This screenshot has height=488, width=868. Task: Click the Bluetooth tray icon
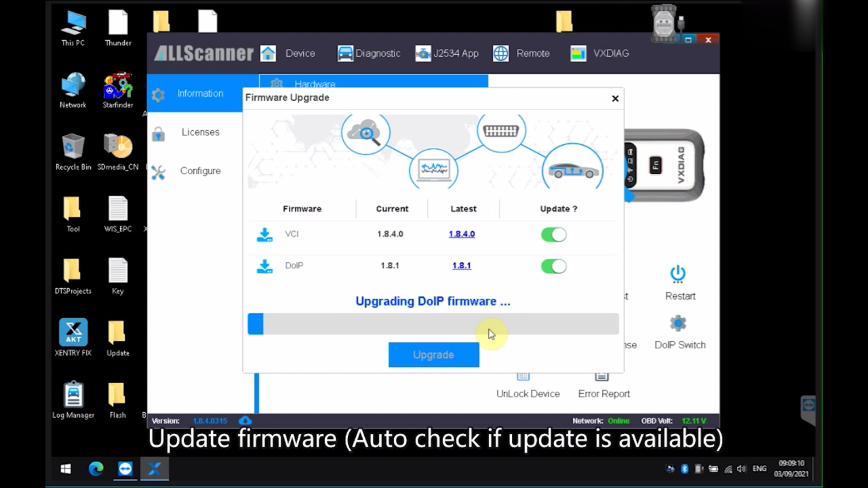coord(684,468)
